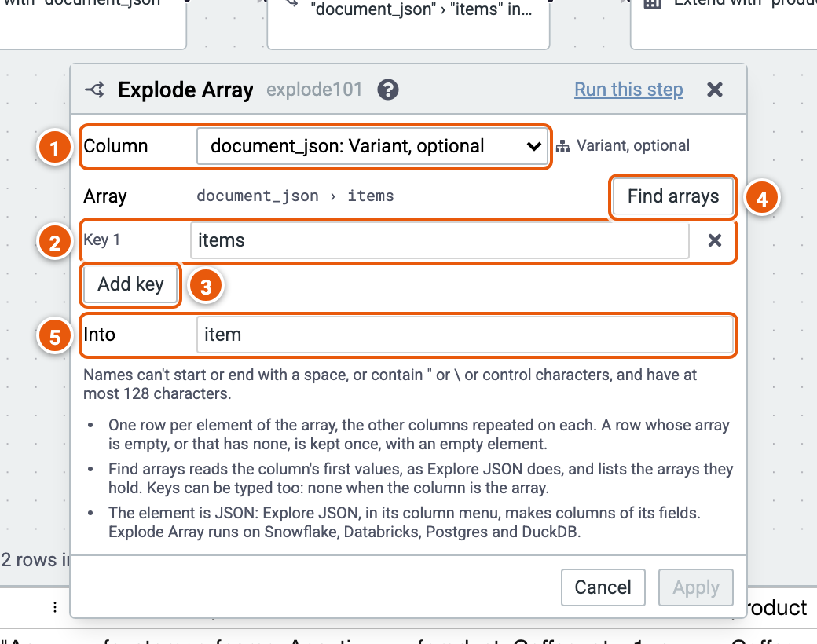This screenshot has width=817, height=644.
Task: Click the Variant, optional type label
Action: pos(632,146)
